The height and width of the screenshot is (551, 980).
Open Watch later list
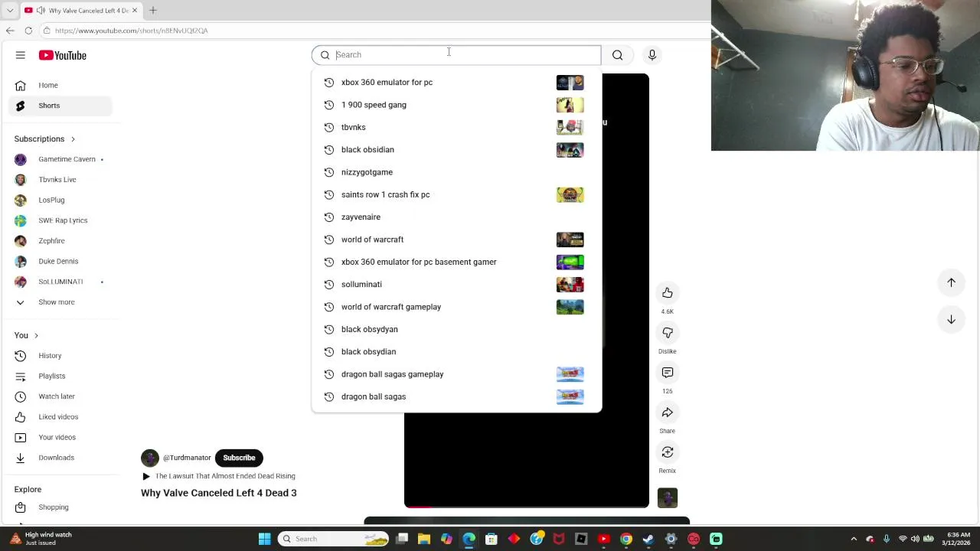pos(60,396)
